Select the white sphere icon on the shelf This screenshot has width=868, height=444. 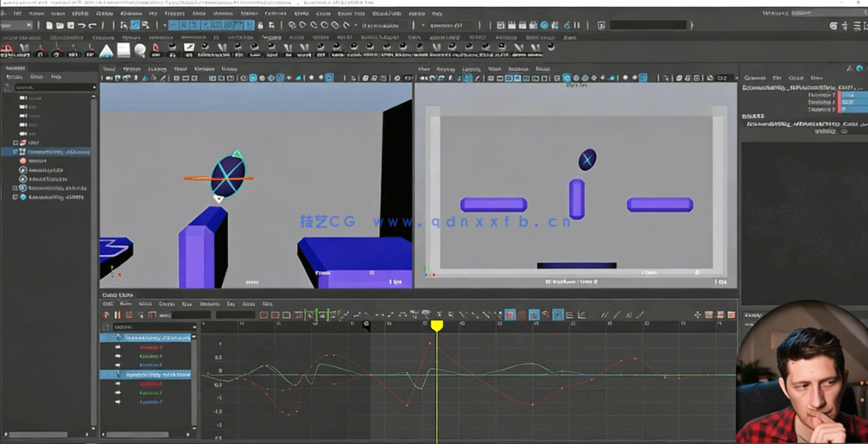click(140, 51)
